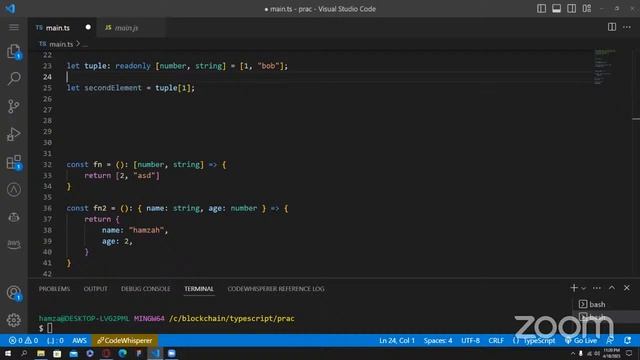This screenshot has height=360, width=640.
Task: Open the Zoom app taskbar icon
Action: pos(171,353)
